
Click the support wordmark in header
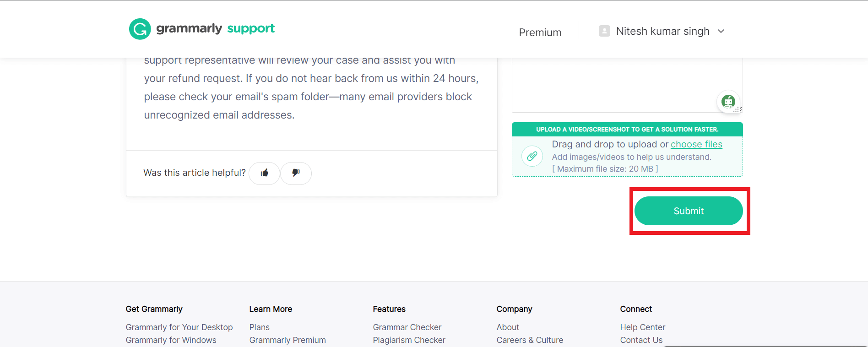[x=251, y=28]
